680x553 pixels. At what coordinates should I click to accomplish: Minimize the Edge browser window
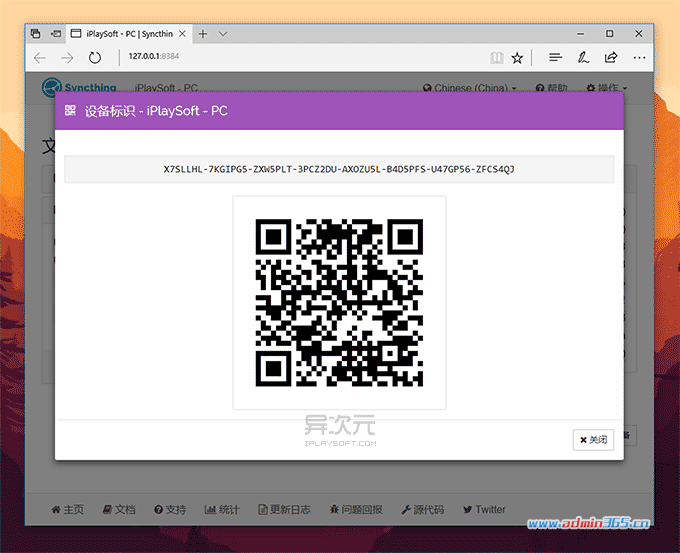[581, 33]
